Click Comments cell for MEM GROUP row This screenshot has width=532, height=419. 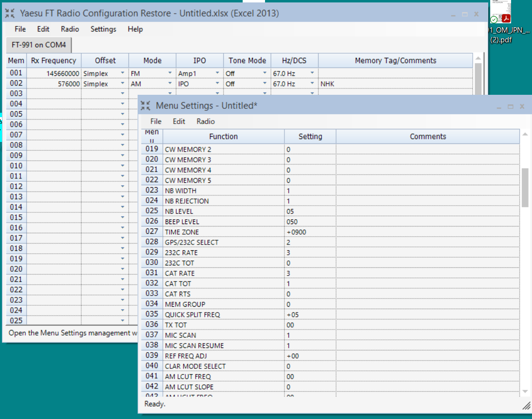[x=428, y=304]
